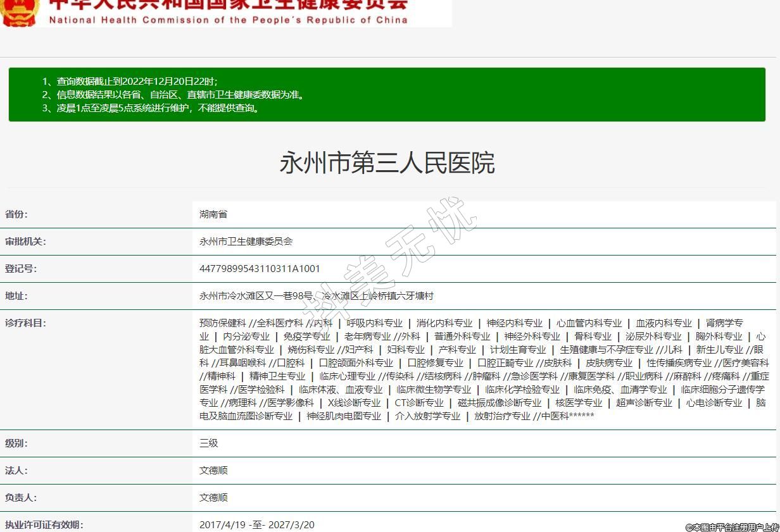Viewport: 780px width, 532px height.
Task: Click the level value 三级
Action: pos(209,443)
